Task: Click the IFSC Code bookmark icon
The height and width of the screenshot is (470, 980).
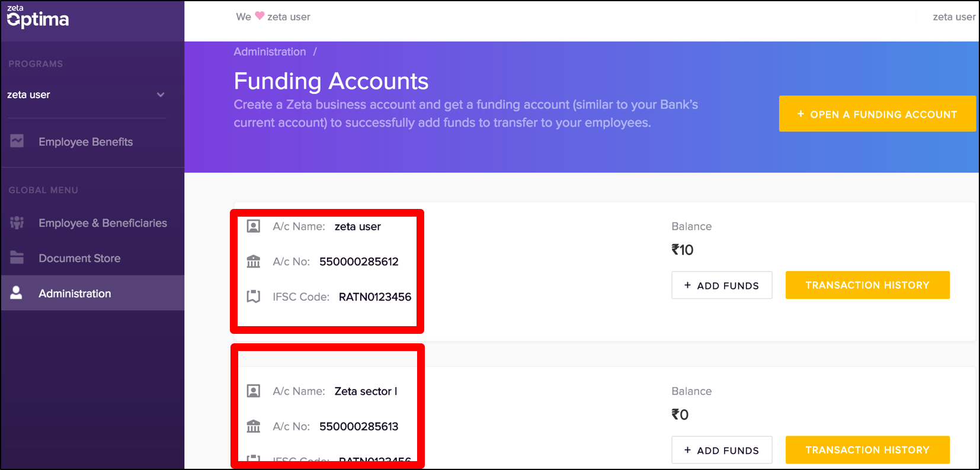Action: pyautogui.click(x=254, y=296)
